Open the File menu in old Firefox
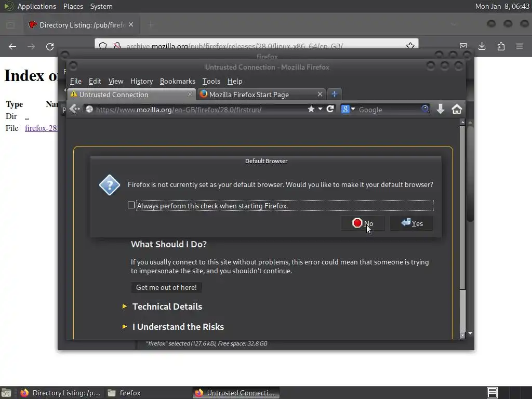Screen dimensions: 532x399 (x=76, y=81)
